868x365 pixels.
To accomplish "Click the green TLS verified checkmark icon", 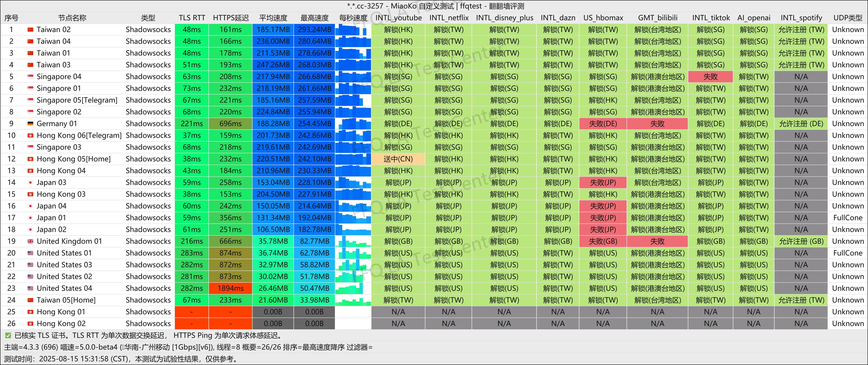I will pos(8,335).
